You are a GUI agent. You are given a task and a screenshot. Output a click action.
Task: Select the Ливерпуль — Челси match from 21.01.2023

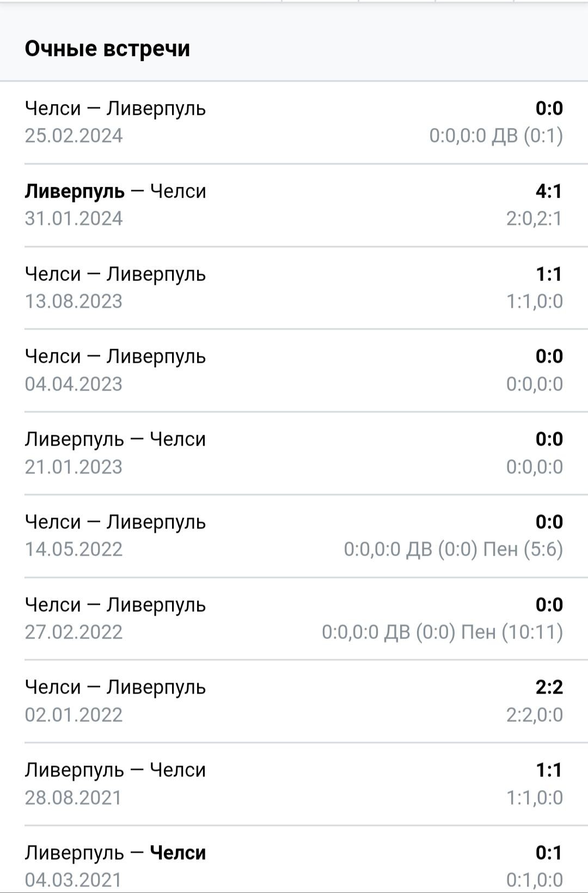pos(294,453)
